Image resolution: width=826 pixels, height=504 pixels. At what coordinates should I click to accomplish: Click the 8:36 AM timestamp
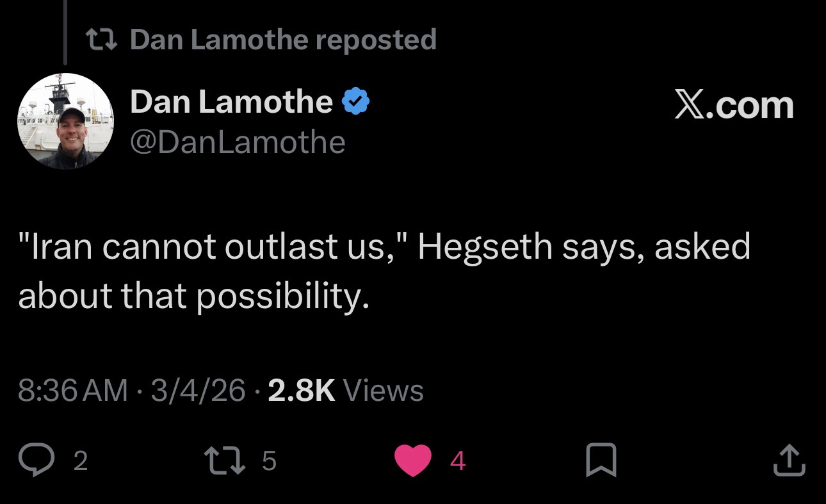point(73,390)
